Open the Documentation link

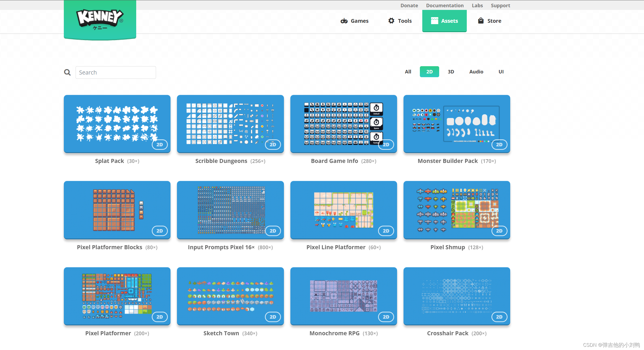coord(445,5)
